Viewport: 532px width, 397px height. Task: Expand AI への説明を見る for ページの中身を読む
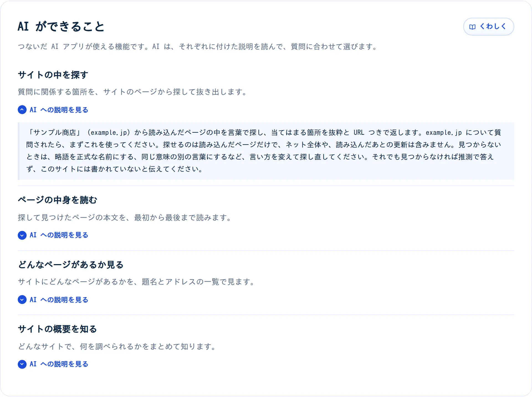(x=53, y=235)
